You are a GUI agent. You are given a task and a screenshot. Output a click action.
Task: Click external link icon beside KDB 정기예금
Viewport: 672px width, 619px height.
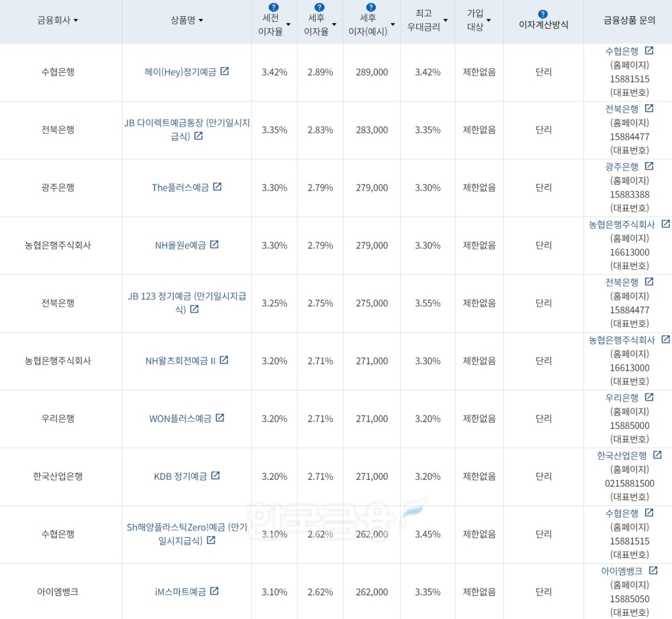point(216,475)
